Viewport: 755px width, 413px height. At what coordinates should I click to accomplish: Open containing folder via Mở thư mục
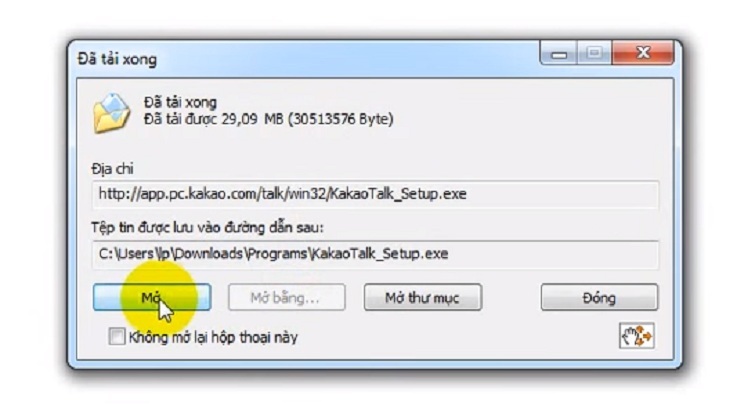tap(422, 297)
